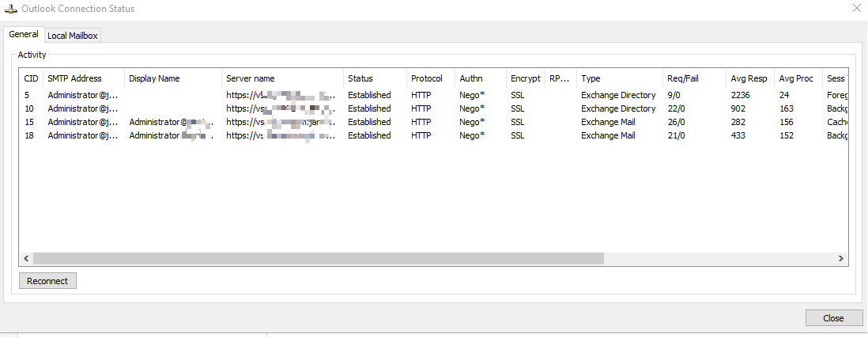This screenshot has width=868, height=338.
Task: Click Established status in CID 18 row
Action: [x=369, y=135]
